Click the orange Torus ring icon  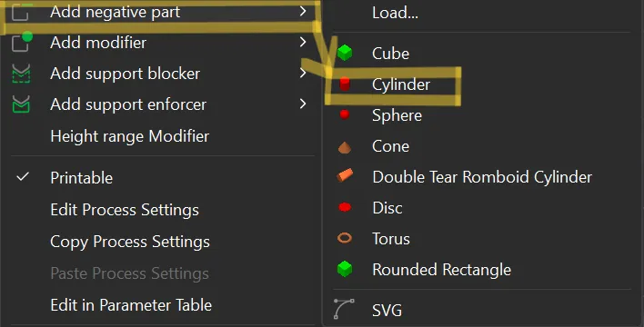tap(345, 238)
